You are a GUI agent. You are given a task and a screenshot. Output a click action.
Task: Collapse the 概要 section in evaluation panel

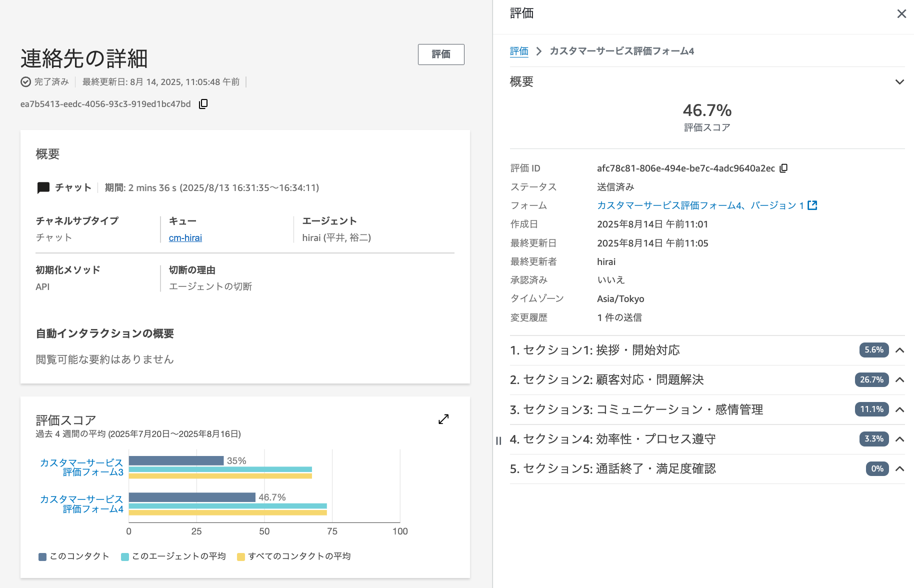click(x=899, y=82)
